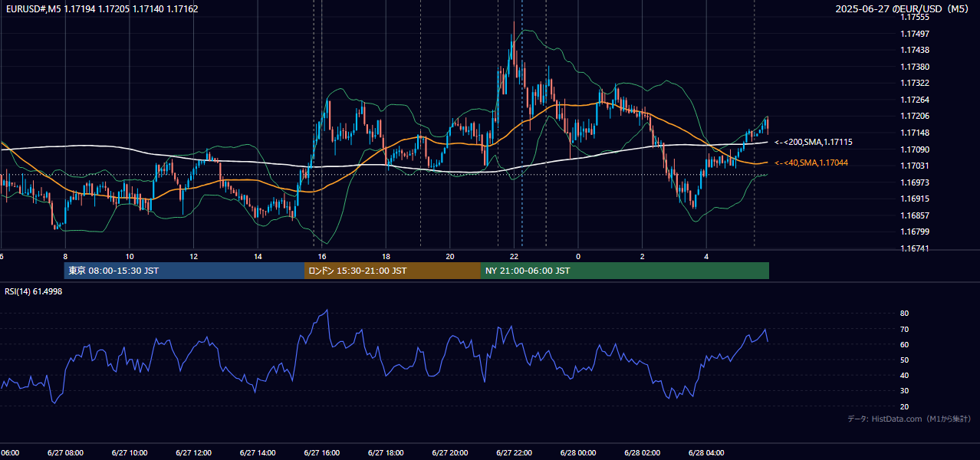Click RSI scale label 60
Image resolution: width=980 pixels, height=460 pixels.
(x=904, y=345)
